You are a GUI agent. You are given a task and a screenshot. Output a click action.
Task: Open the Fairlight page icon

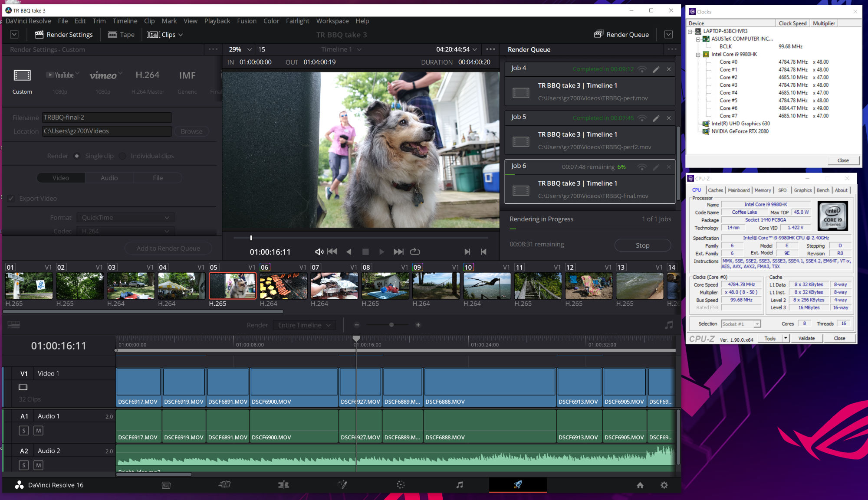[460, 485]
